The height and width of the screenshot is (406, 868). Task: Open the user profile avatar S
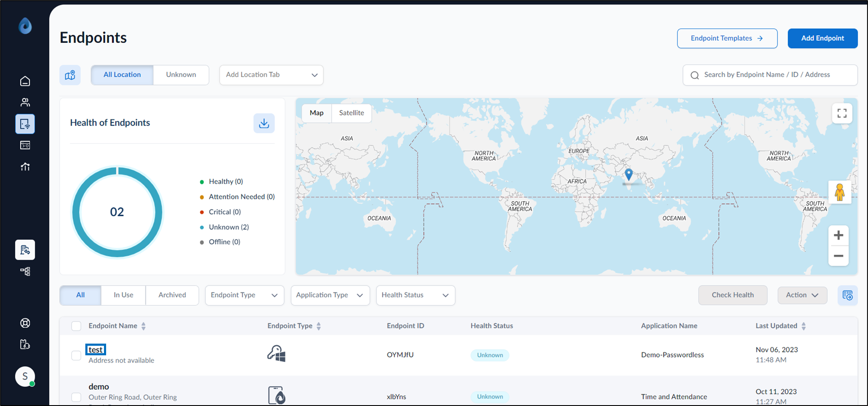pos(25,377)
